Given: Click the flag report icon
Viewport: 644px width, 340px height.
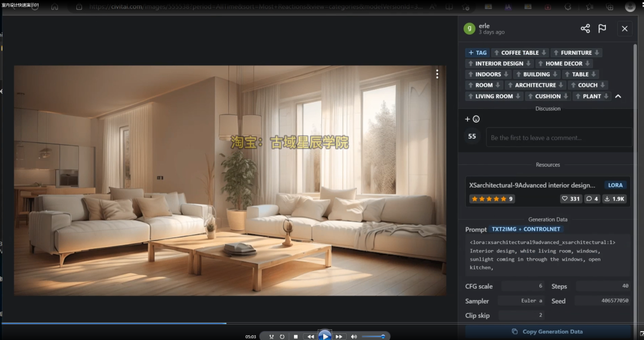Looking at the screenshot, I should [x=602, y=29].
